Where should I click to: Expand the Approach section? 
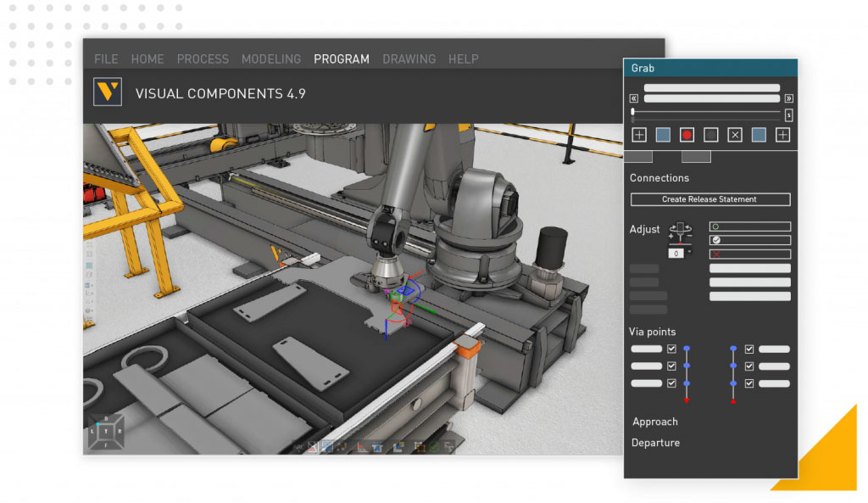[655, 422]
